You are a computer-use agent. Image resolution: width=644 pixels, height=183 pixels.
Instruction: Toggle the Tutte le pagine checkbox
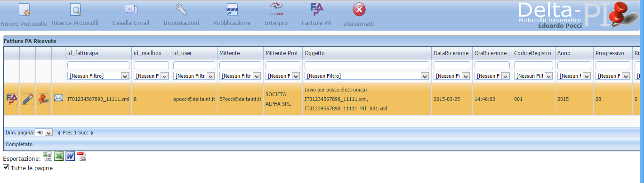point(6,167)
